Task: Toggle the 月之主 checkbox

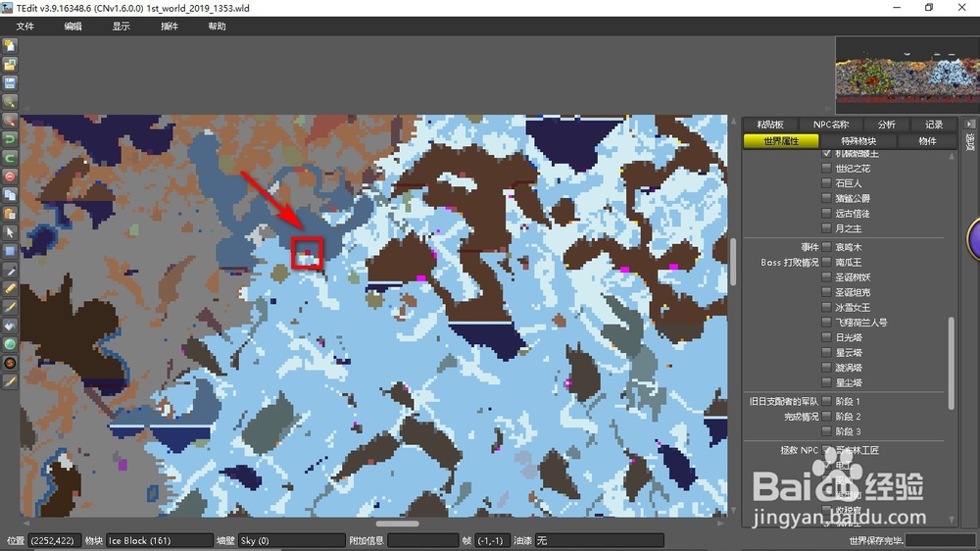Action: tap(826, 228)
